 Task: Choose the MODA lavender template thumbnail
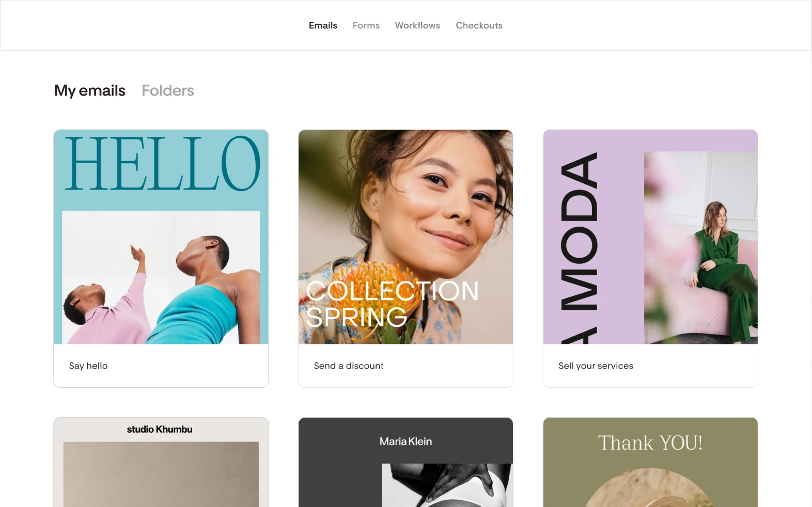pyautogui.click(x=650, y=237)
